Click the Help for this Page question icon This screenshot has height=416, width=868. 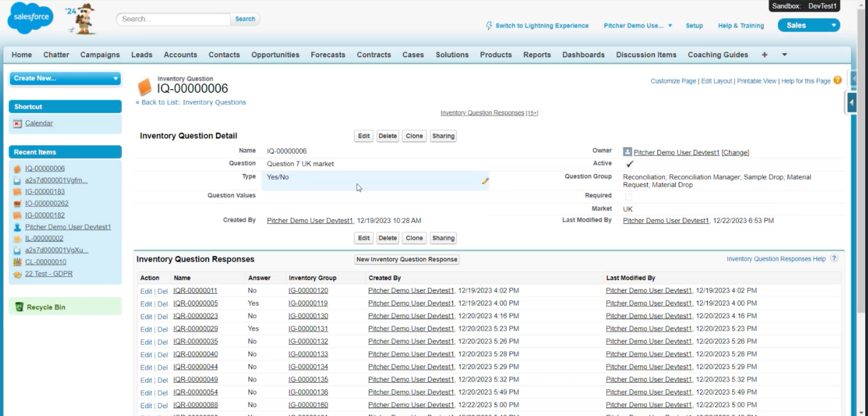[838, 80]
